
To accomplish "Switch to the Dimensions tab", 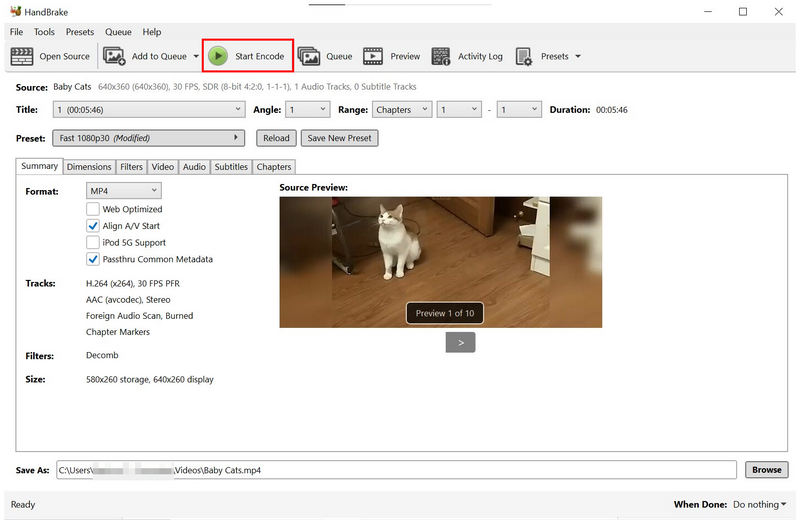I will pos(89,167).
